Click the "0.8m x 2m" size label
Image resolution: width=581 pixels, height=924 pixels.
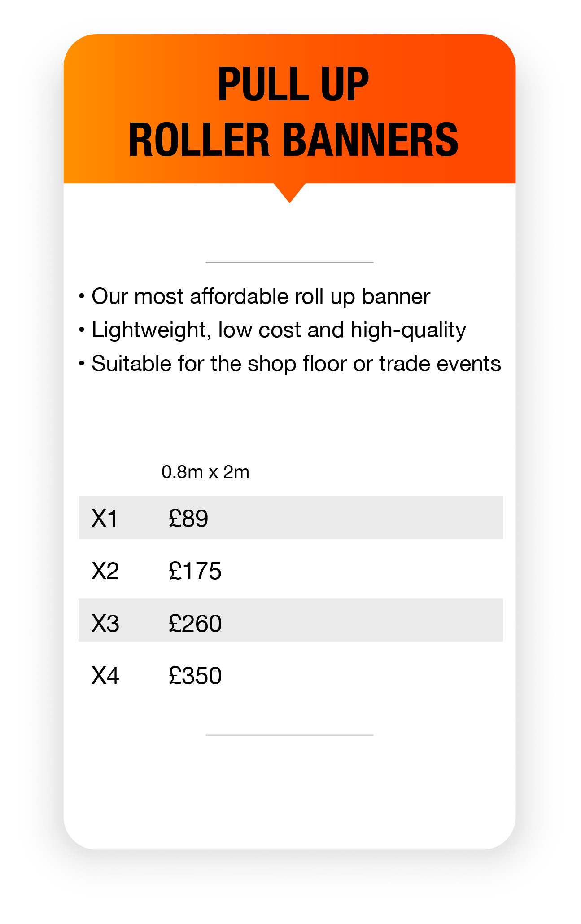point(205,472)
